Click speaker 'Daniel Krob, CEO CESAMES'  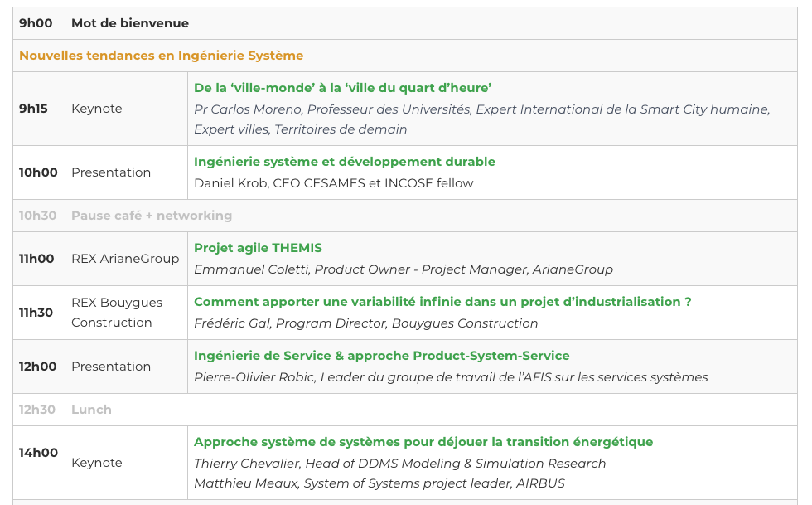[333, 182]
